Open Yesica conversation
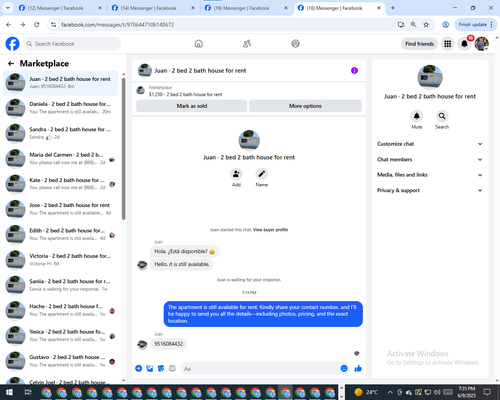500x400 pixels. (x=60, y=336)
